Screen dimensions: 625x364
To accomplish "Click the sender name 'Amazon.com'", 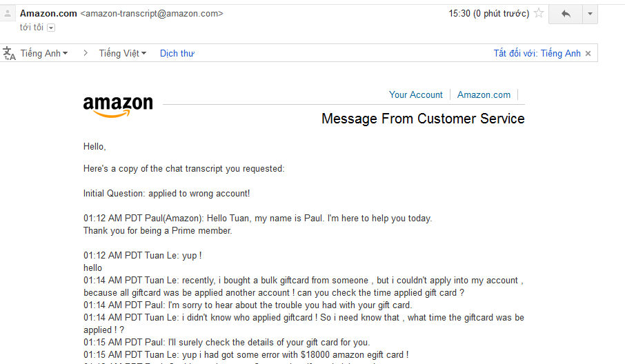I will pyautogui.click(x=48, y=13).
